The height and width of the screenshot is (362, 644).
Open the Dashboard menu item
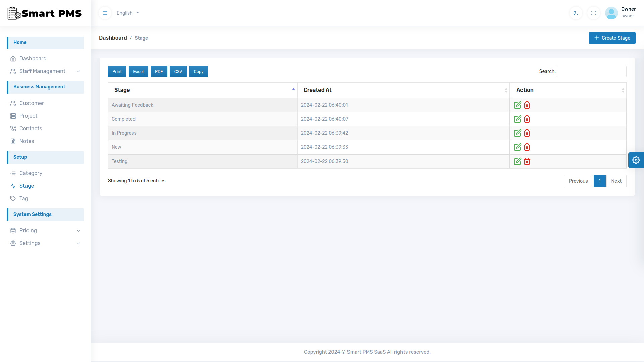(x=33, y=59)
